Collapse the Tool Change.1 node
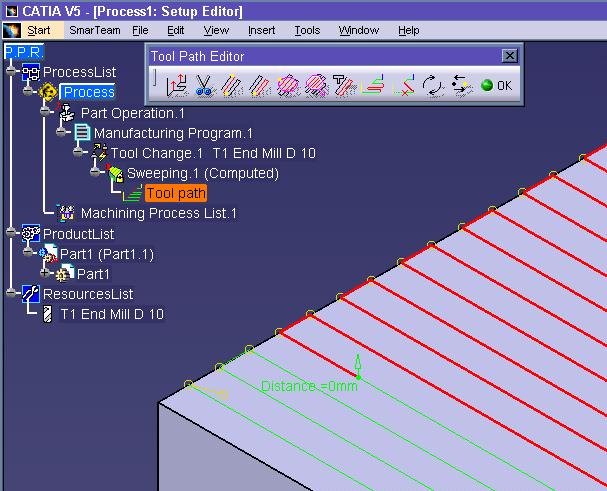The height and width of the screenshot is (491, 607). (x=78, y=152)
